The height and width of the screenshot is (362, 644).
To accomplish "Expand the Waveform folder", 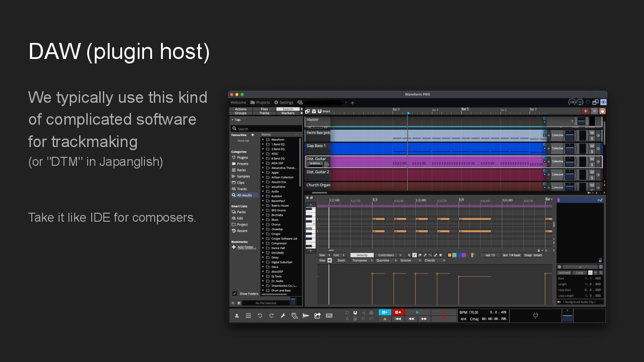I will (x=263, y=139).
